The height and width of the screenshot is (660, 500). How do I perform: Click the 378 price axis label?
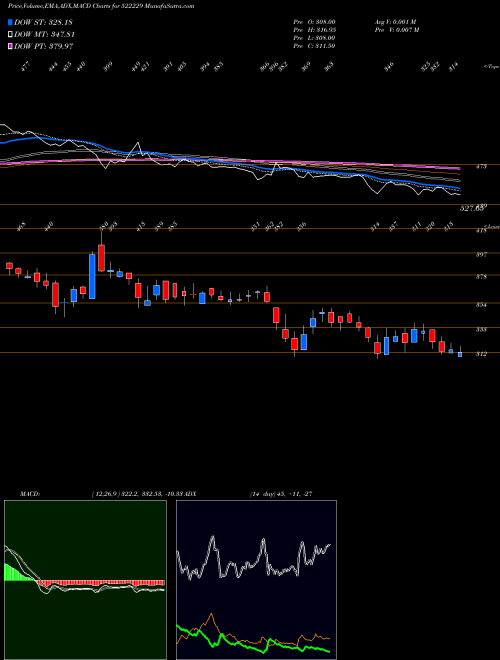point(481,277)
